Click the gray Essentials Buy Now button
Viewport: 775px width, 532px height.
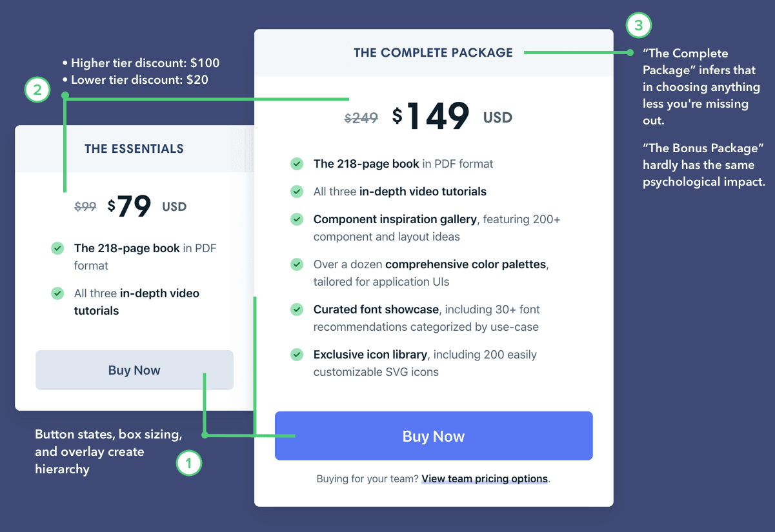(134, 370)
